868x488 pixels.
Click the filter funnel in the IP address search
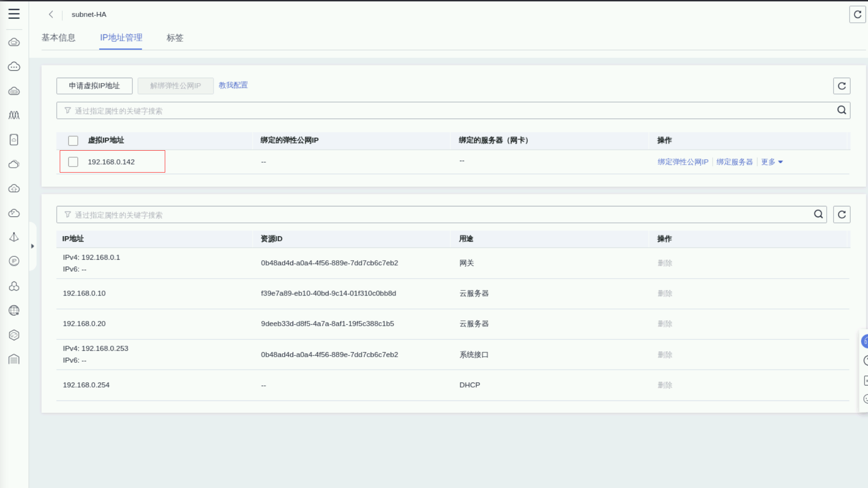(68, 214)
